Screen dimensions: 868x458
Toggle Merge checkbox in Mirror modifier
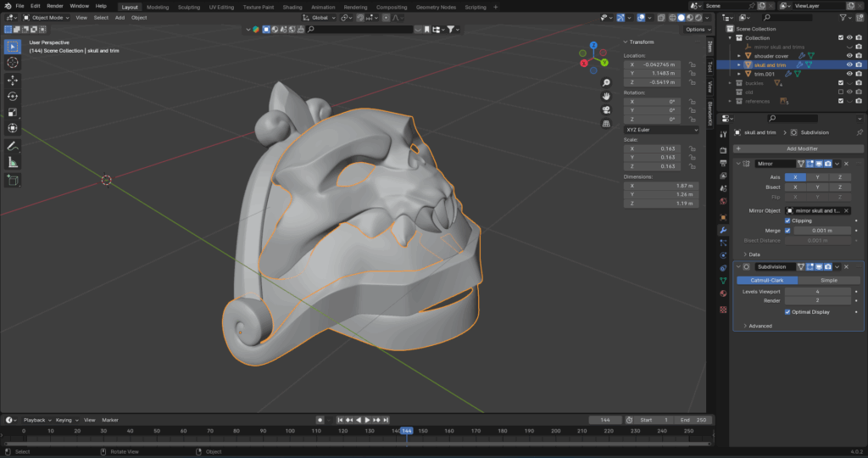click(787, 231)
